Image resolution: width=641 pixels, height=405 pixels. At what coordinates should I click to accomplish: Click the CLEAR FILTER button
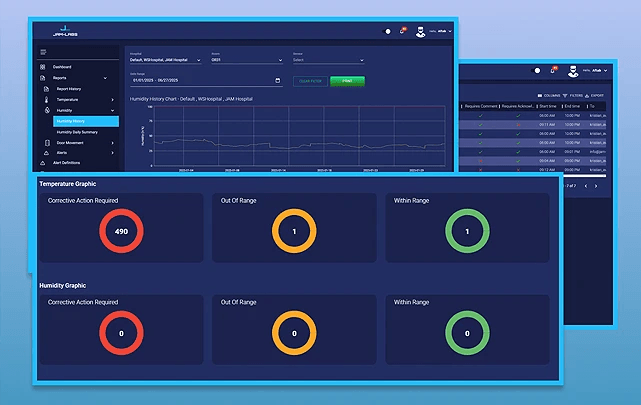pyautogui.click(x=309, y=80)
